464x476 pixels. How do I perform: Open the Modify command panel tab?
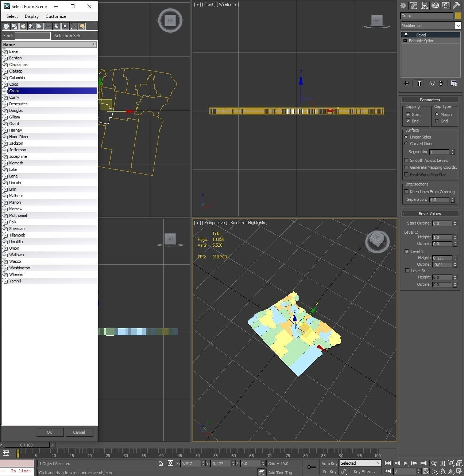coord(414,5)
